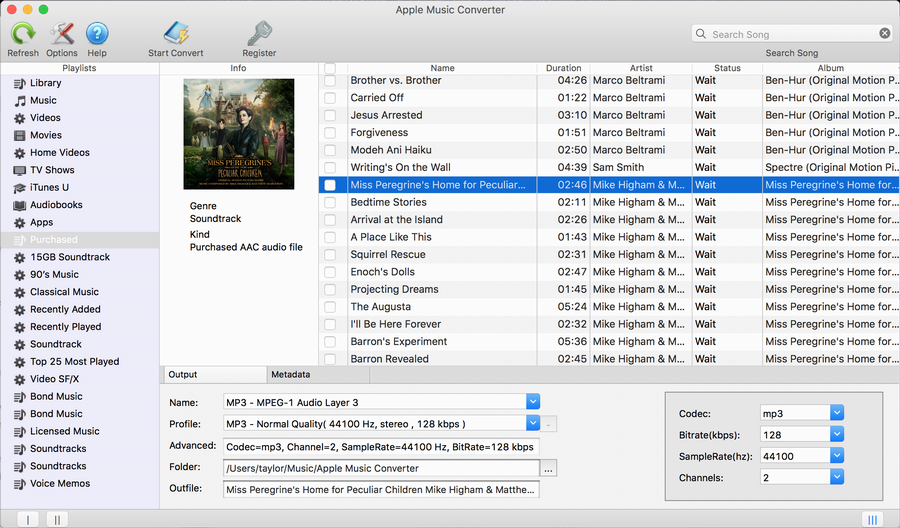Select the Modeh Ani Haiku track
Screen dimensions: 900x528
609,150
